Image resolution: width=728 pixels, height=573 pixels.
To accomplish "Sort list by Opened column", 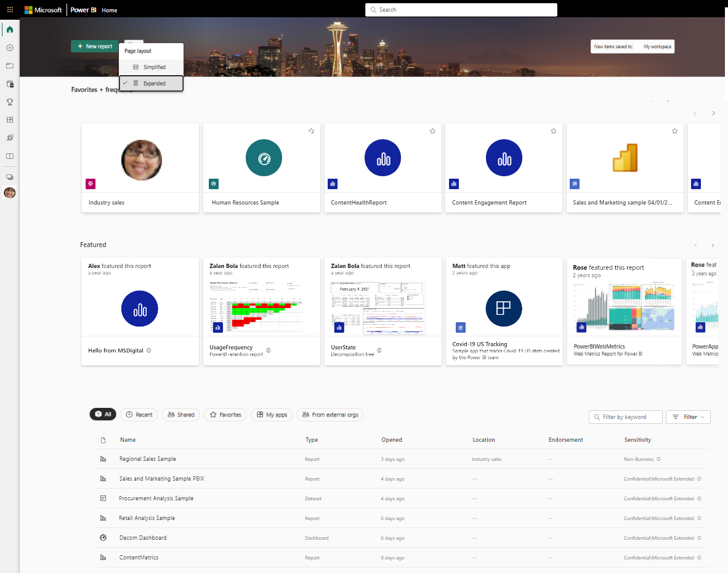I will [x=392, y=440].
